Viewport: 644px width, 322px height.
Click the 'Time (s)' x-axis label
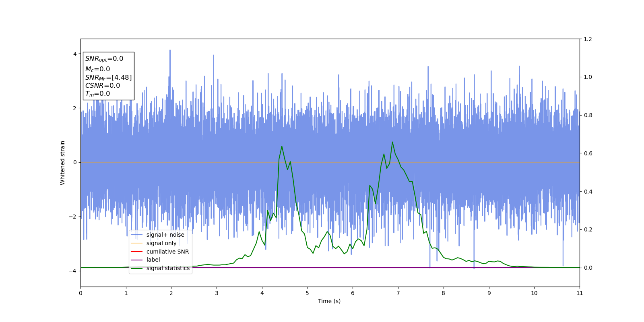[329, 301]
